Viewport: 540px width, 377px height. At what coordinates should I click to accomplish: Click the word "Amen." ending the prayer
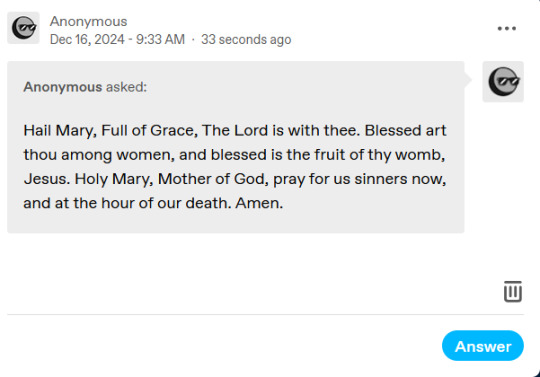(x=259, y=203)
